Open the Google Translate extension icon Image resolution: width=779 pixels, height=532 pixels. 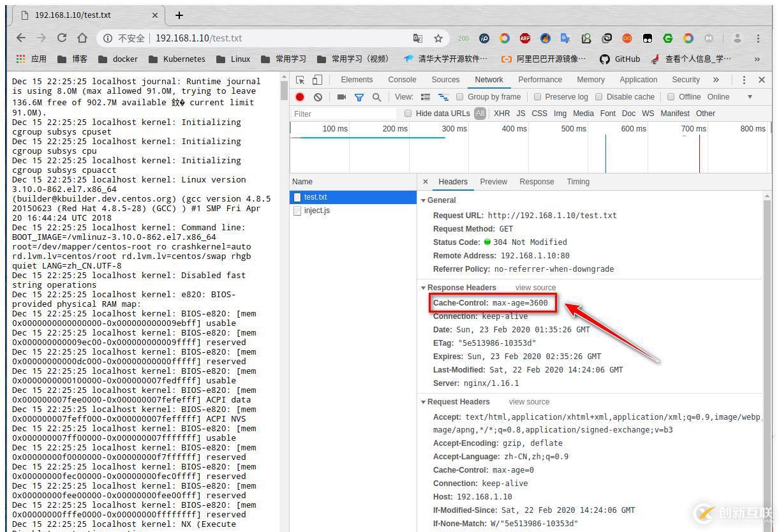566,38
